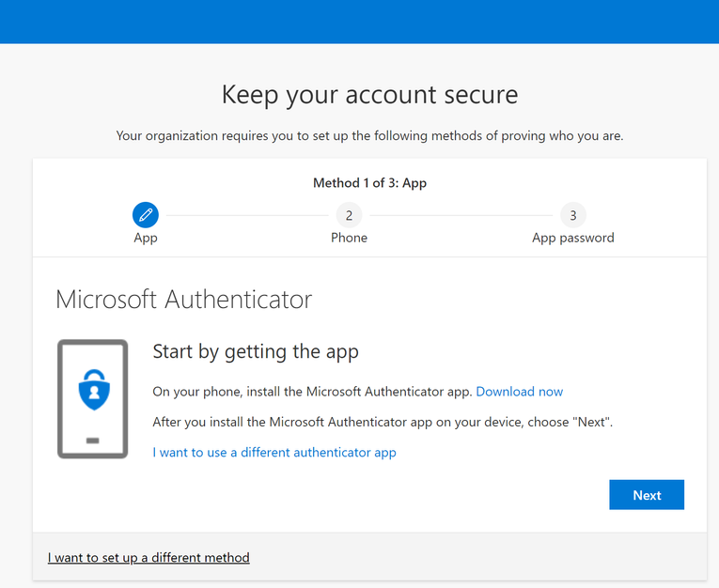Click the 'App' step label

tap(146, 238)
